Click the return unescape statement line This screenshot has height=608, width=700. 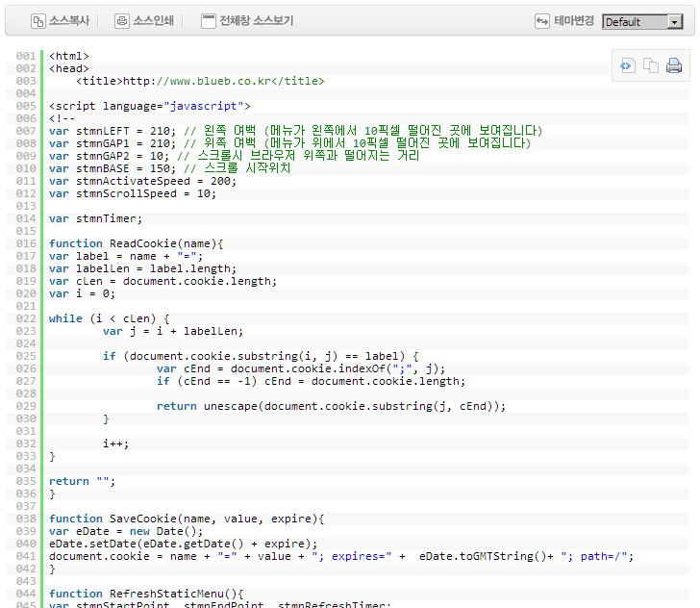(x=331, y=406)
